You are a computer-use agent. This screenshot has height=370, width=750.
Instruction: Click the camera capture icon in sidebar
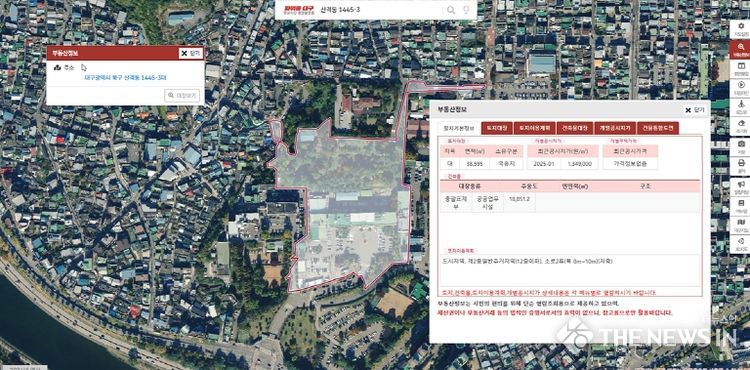pyautogui.click(x=740, y=147)
